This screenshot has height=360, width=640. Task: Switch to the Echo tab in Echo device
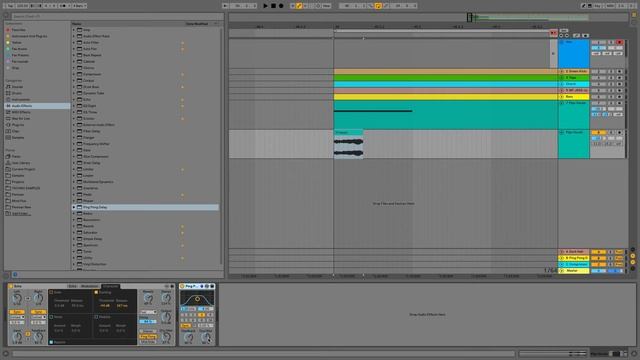pyautogui.click(x=73, y=286)
